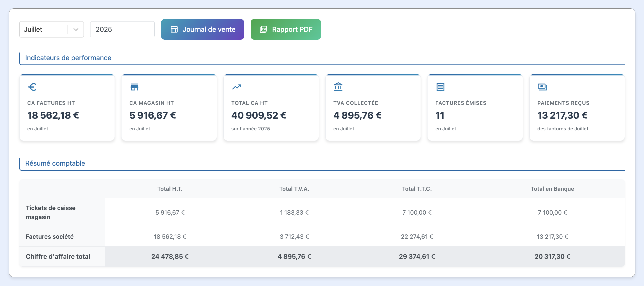The height and width of the screenshot is (286, 644).
Task: Click the Factures société row label
Action: [49, 237]
